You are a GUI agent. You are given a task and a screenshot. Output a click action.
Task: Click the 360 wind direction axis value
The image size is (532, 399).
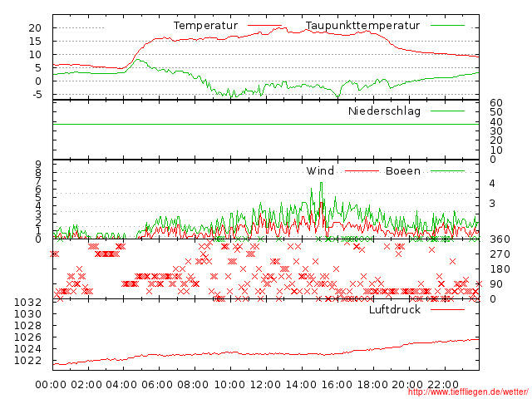coord(500,239)
